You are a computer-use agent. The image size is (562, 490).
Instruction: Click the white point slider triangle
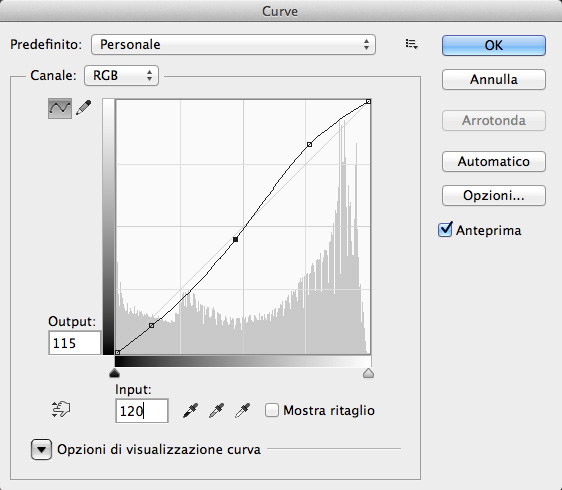point(368,373)
